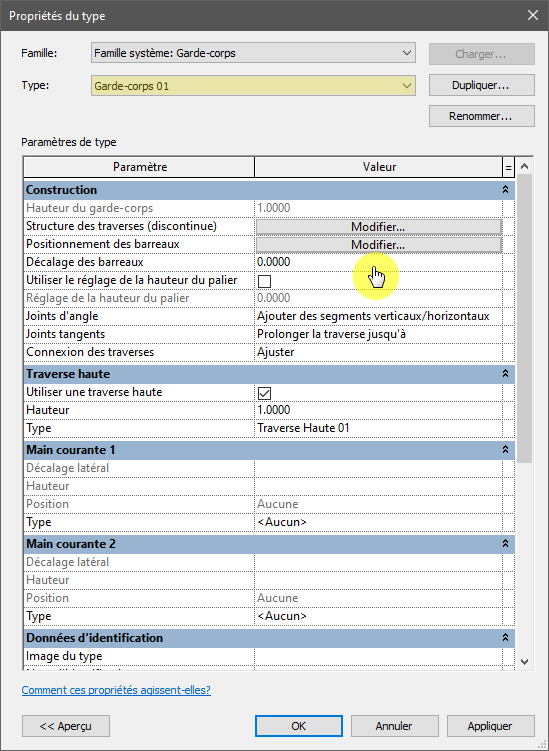Open the Type Garde-corps 01 dropdown
Image resolution: width=549 pixels, height=751 pixels.
pyautogui.click(x=253, y=86)
